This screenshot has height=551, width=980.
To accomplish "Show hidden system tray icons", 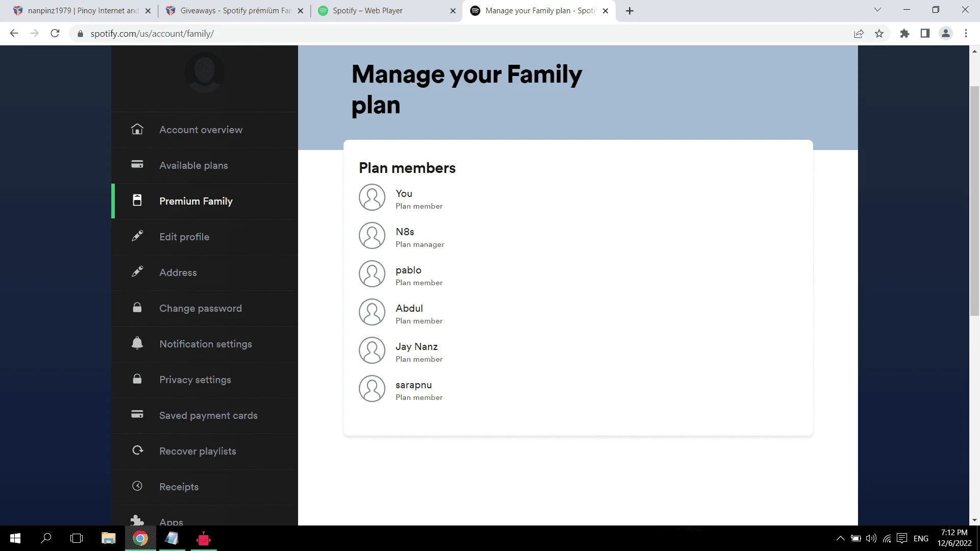I will (x=840, y=538).
